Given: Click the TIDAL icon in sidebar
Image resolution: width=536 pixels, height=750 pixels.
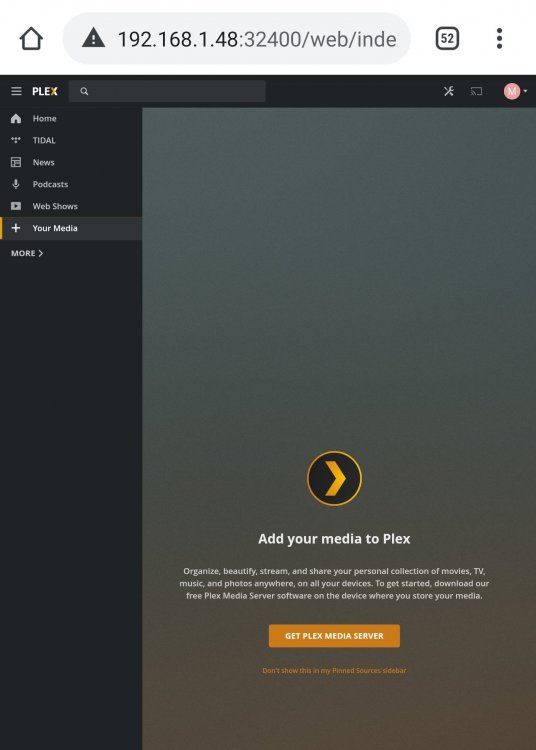Looking at the screenshot, I should coord(16,140).
